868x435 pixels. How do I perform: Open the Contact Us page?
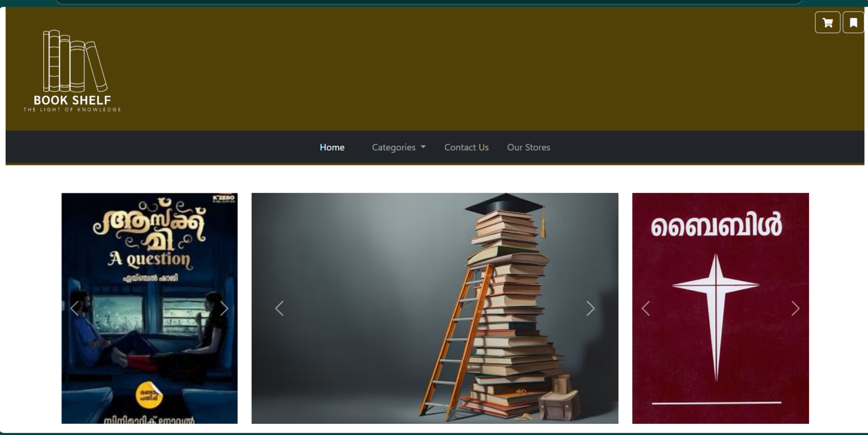coord(466,147)
